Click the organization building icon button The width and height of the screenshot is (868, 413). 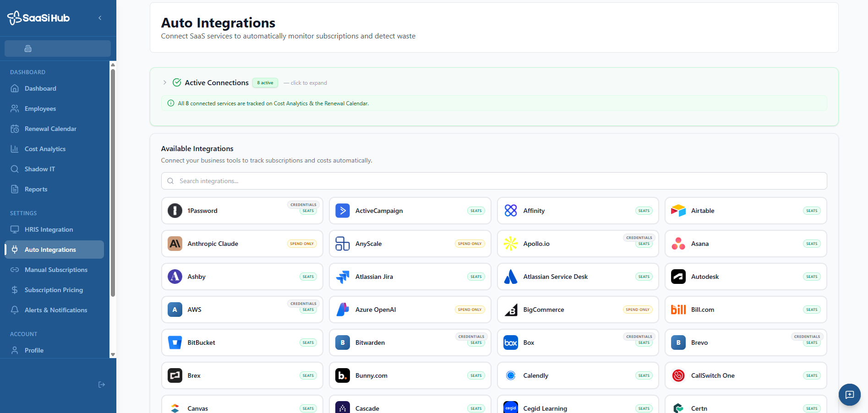58,49
